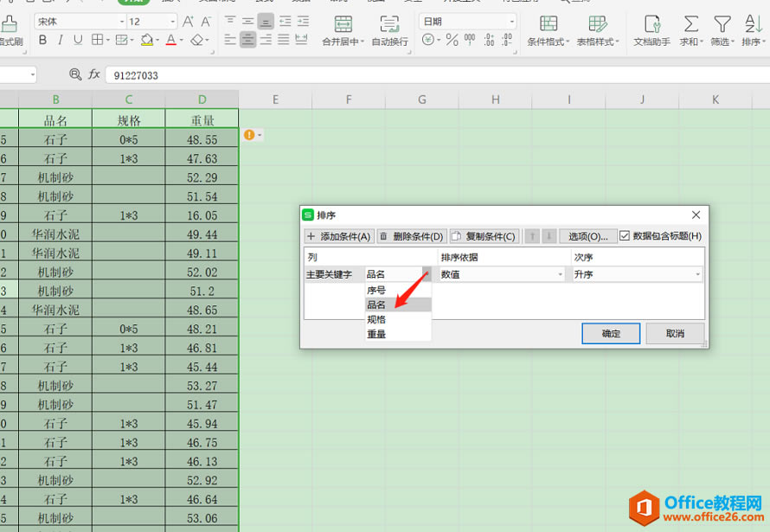Click the percent style formatting icon
This screenshot has width=770, height=532.
pos(452,41)
